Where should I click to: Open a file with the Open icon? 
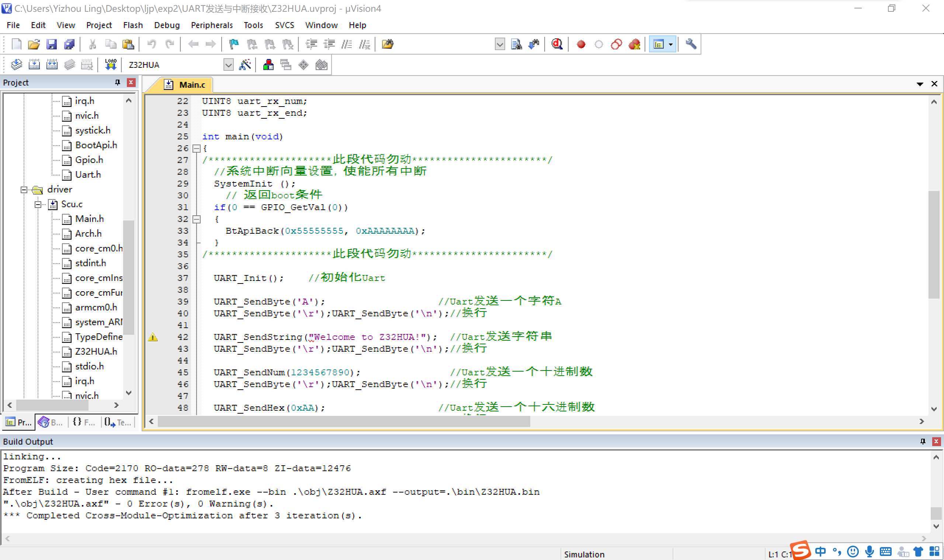point(34,44)
